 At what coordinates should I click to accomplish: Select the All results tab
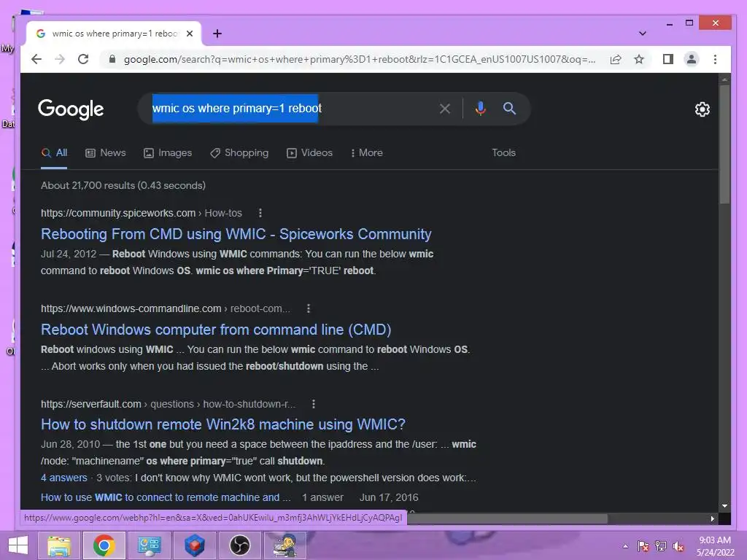tap(54, 153)
